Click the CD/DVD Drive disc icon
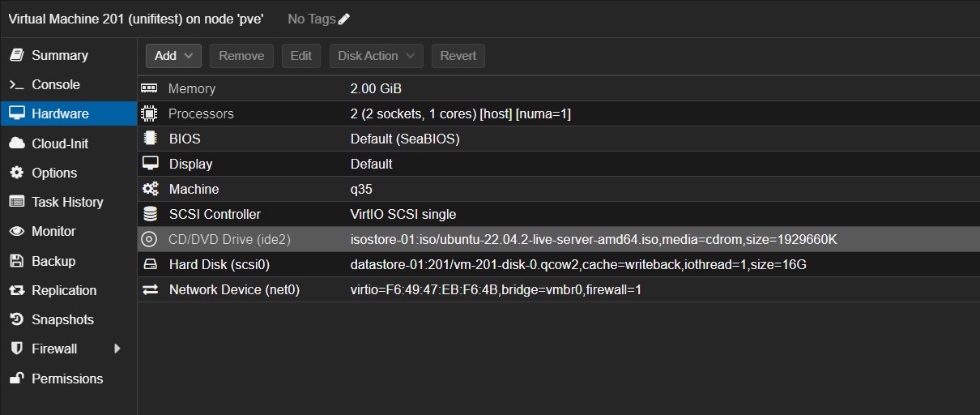The image size is (980, 415). (x=149, y=239)
